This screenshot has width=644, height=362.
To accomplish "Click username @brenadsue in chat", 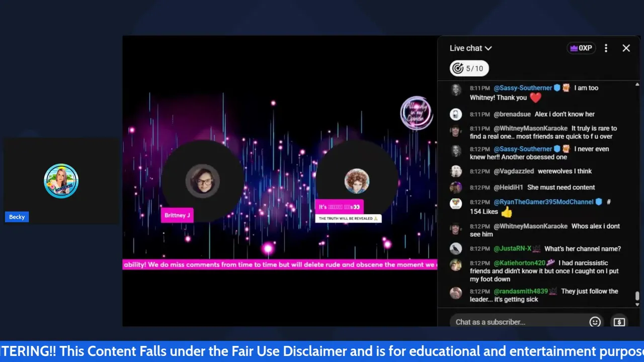I will click(x=512, y=114).
